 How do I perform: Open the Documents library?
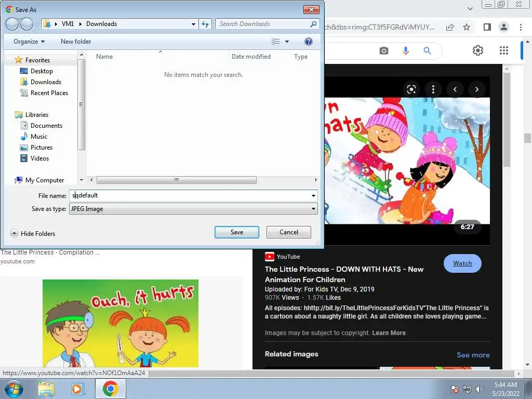[46, 126]
